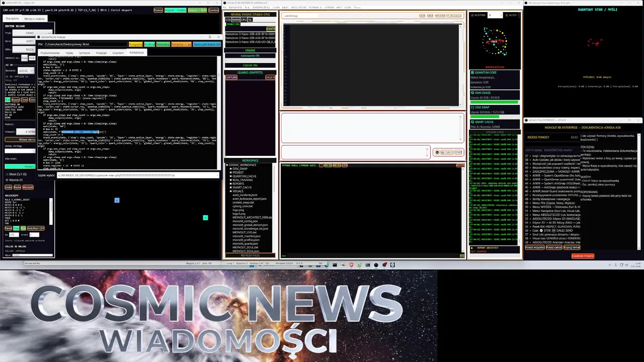Switch to the Metryca znaków tab
Image resolution: width=644 pixels, height=362 pixels.
pyautogui.click(x=35, y=19)
